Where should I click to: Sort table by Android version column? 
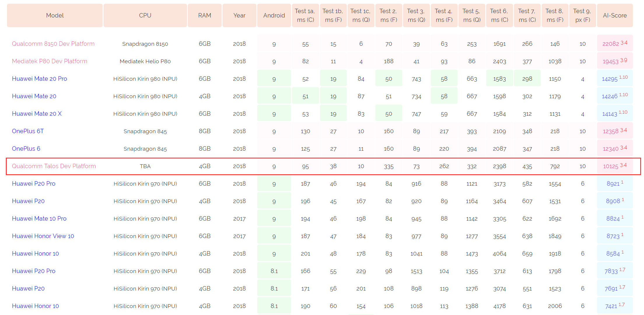click(275, 11)
